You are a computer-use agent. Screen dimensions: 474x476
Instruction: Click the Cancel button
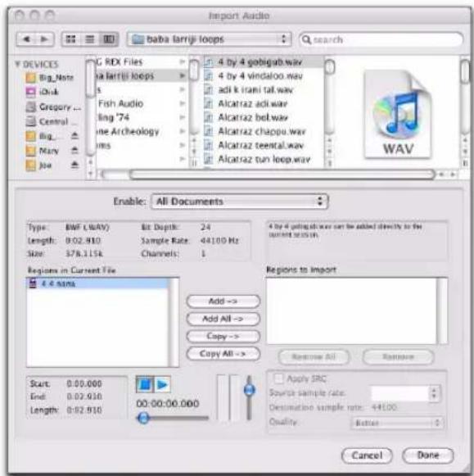[367, 456]
